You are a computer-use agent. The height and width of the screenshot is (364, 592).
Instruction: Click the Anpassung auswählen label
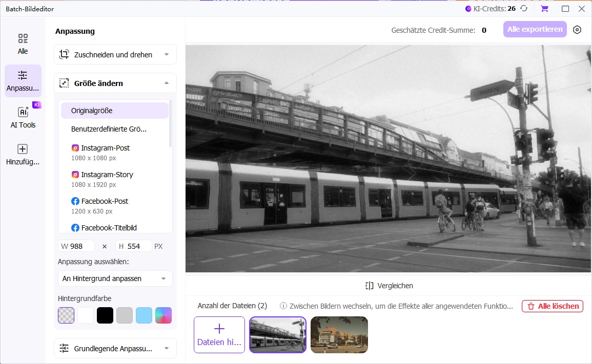(93, 262)
